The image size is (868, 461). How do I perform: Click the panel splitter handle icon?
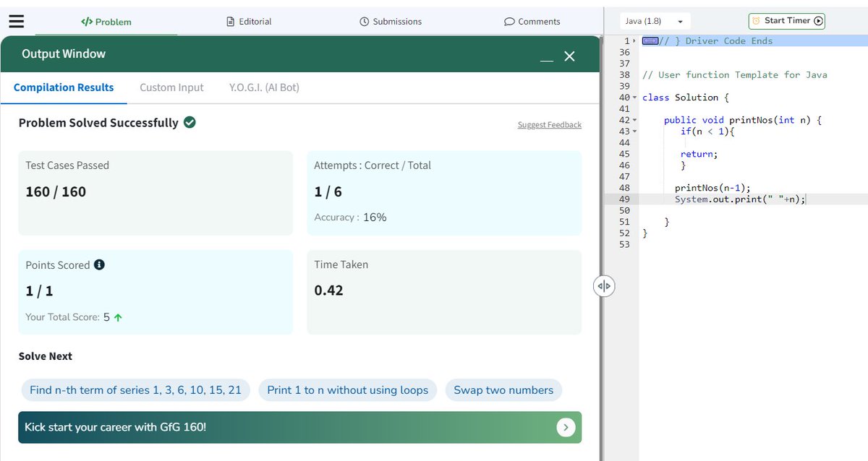click(604, 286)
